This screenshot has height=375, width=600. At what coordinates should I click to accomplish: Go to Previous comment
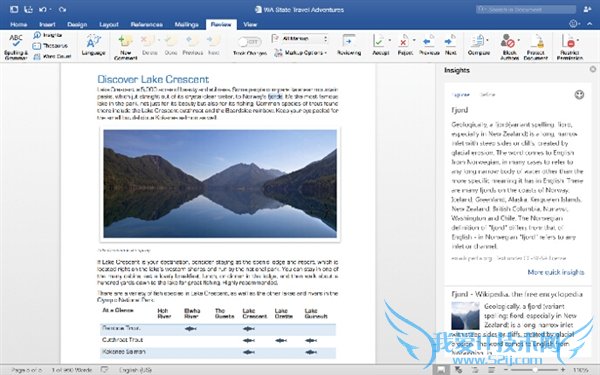tap(192, 45)
